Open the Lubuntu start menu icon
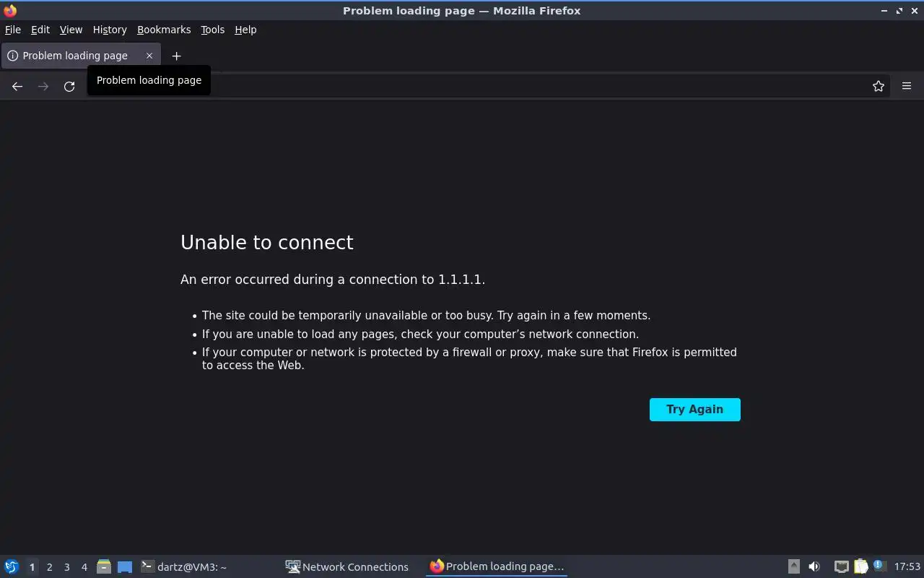 11,566
